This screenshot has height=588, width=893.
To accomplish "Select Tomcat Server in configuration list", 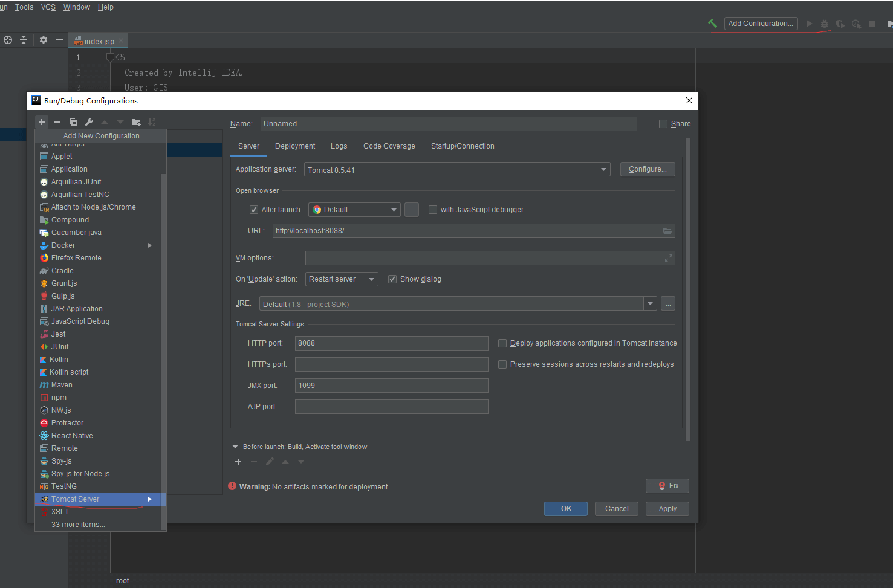I will tap(76, 499).
